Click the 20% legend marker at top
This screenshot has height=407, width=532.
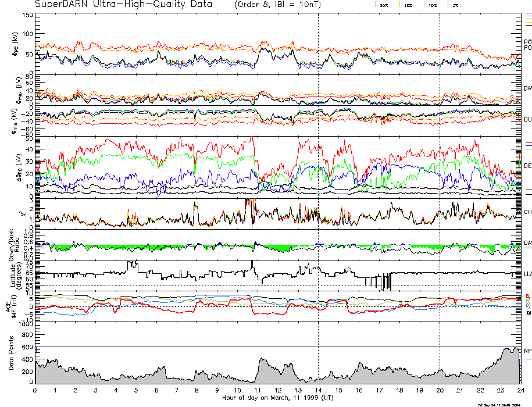tap(384, 5)
